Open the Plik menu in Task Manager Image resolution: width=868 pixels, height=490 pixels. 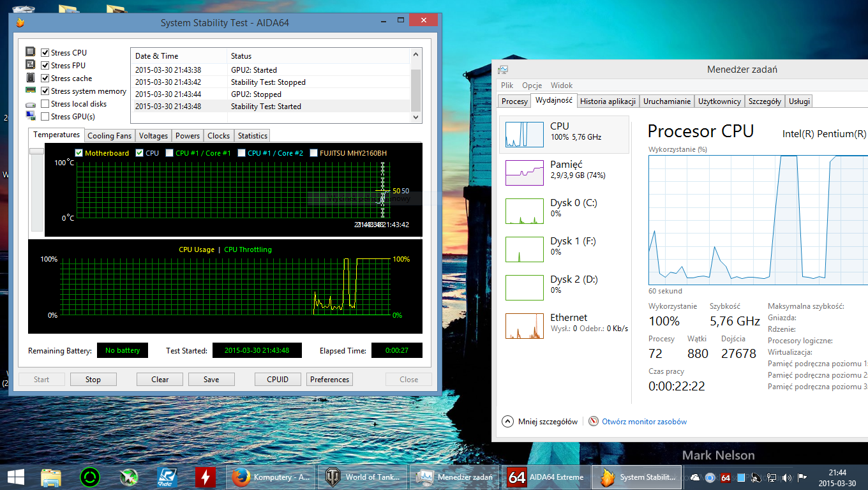(x=507, y=85)
